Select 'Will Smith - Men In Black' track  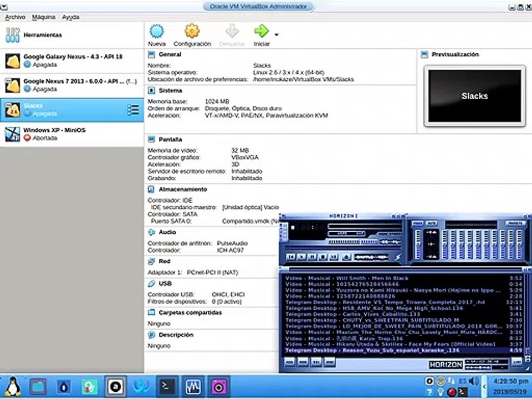point(404,278)
